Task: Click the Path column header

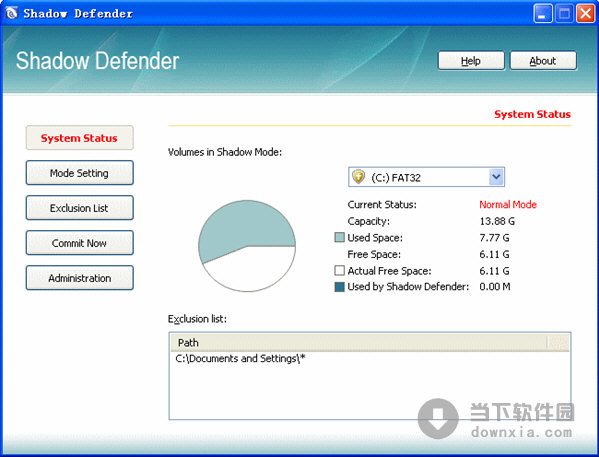Action: [358, 342]
